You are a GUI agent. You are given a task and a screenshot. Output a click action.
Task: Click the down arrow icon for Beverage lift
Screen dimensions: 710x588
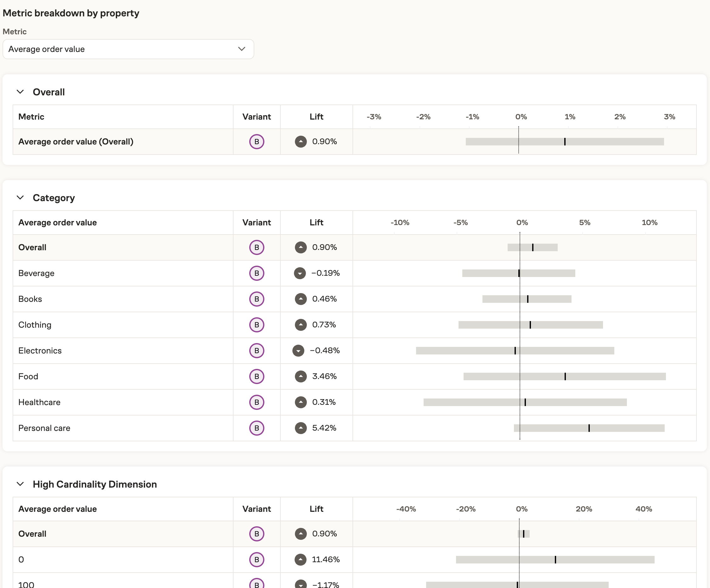300,273
